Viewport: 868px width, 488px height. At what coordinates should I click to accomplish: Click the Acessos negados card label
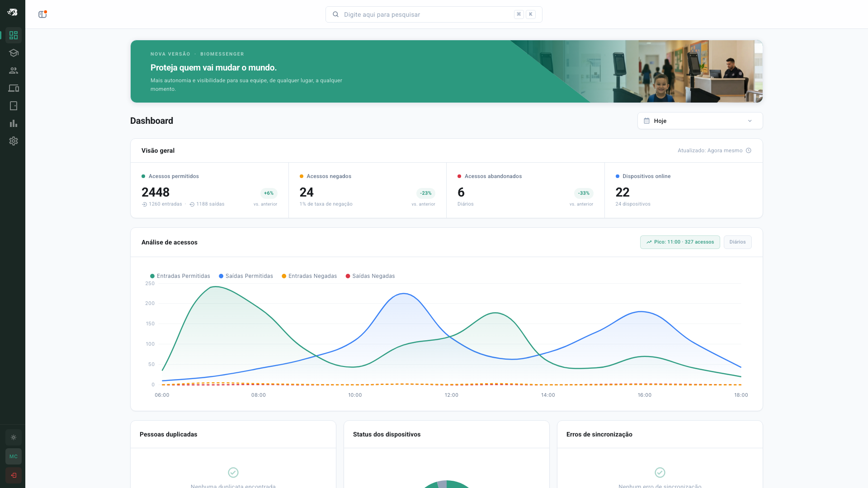pyautogui.click(x=329, y=176)
